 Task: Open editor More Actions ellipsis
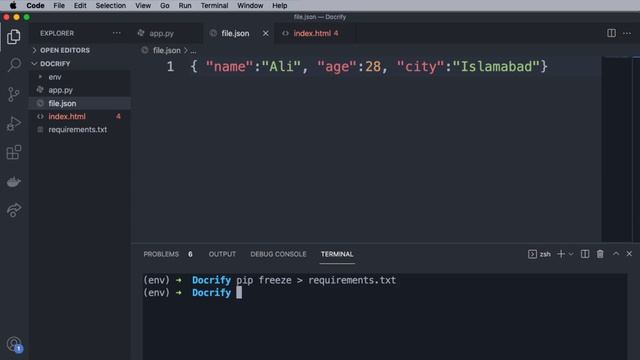tap(627, 33)
